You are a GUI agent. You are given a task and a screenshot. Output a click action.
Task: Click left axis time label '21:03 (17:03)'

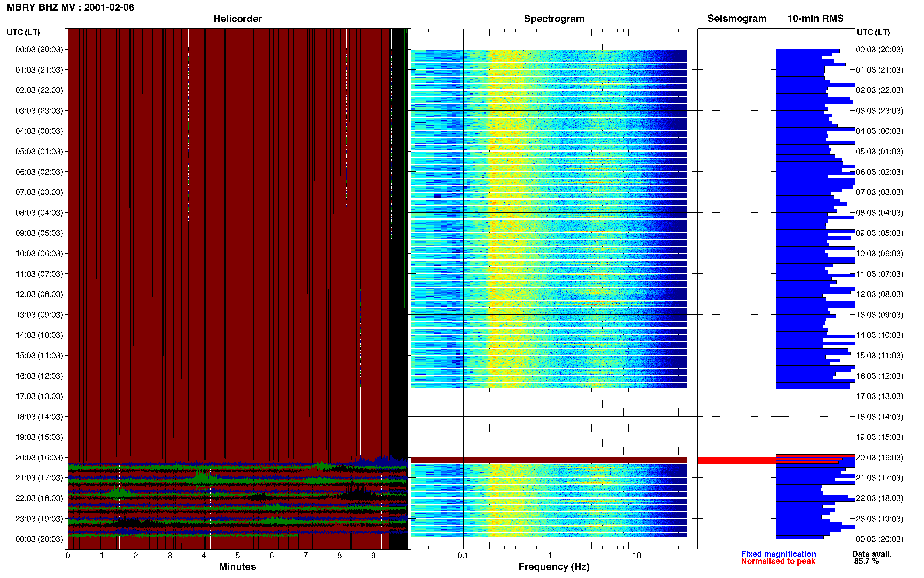[x=39, y=478]
